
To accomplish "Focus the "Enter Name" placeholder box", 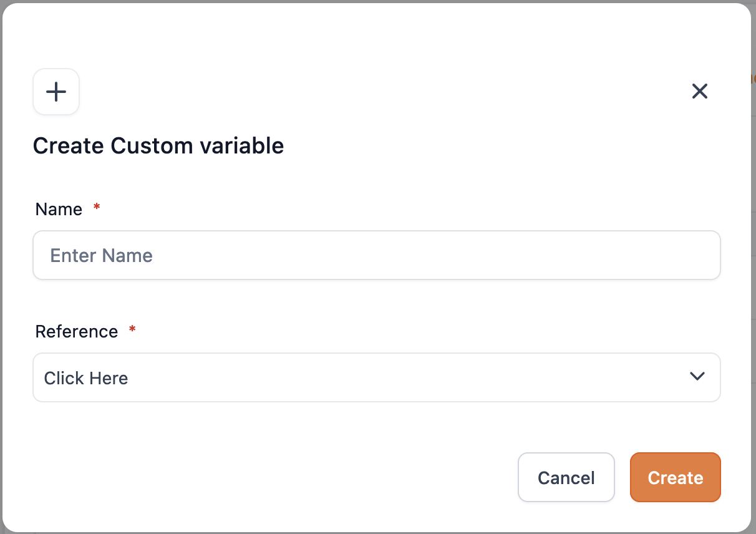I will 376,256.
